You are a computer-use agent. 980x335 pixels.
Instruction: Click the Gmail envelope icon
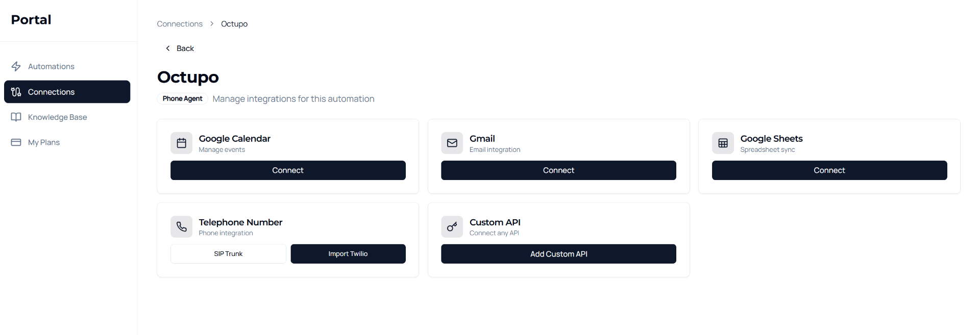pos(452,143)
